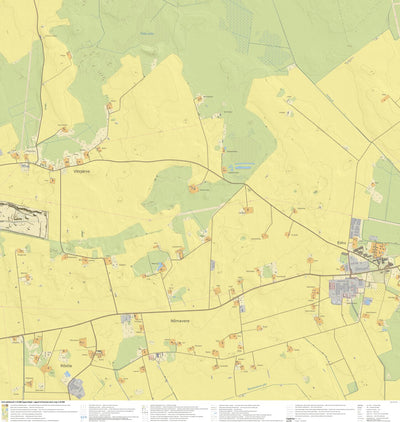Click the orange farmstead inside the central forest patch
Viewport: 400px width, 422px height.
(193, 189)
